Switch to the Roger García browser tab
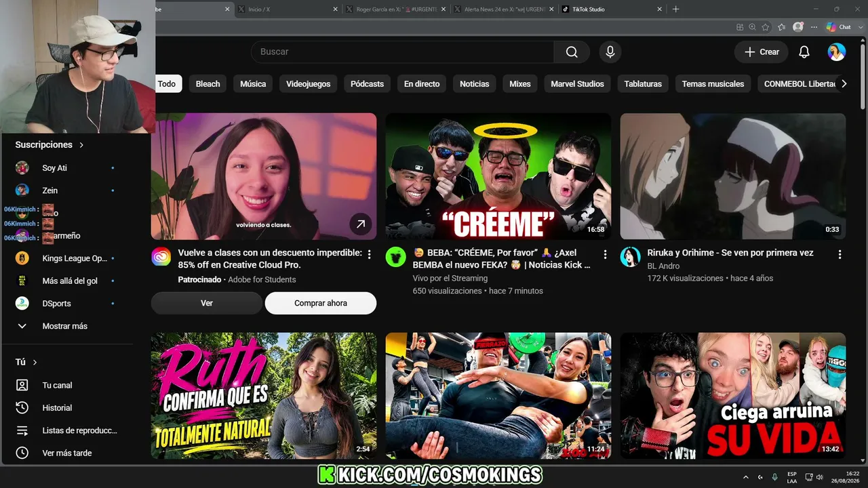The image size is (868, 488). click(x=395, y=9)
